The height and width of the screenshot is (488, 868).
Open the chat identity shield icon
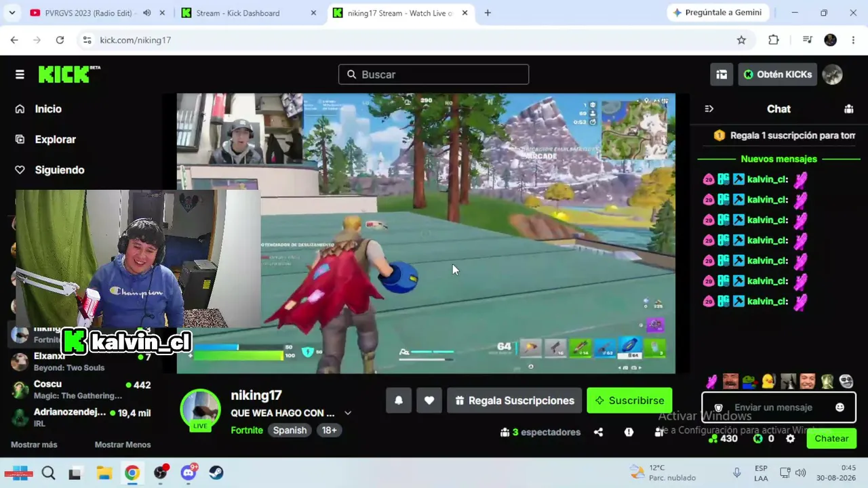tap(719, 407)
